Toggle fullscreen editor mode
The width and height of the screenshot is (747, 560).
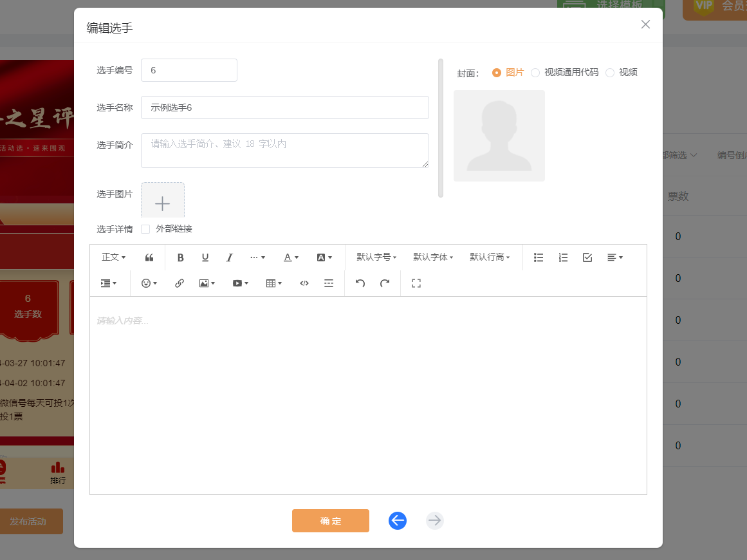(x=416, y=283)
